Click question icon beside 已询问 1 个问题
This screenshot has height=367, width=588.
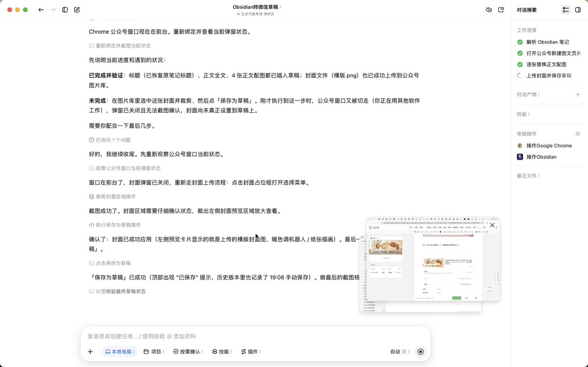click(92, 140)
